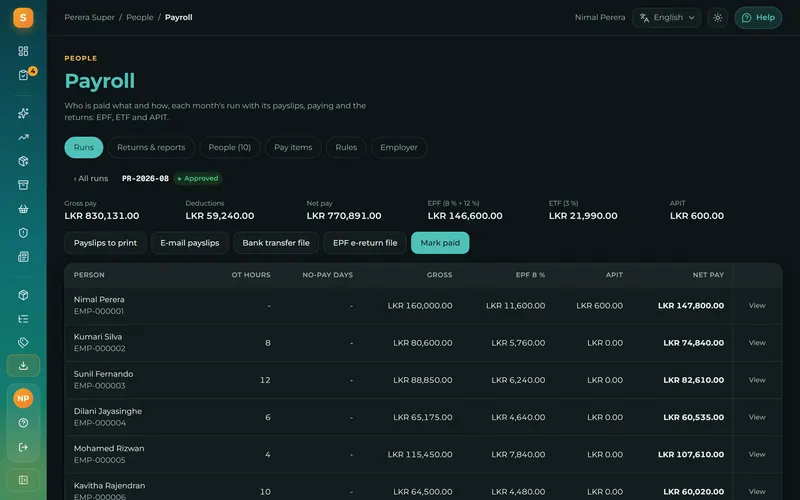The width and height of the screenshot is (800, 500).
Task: Download the EPF e-return file
Action: pyautogui.click(x=365, y=243)
